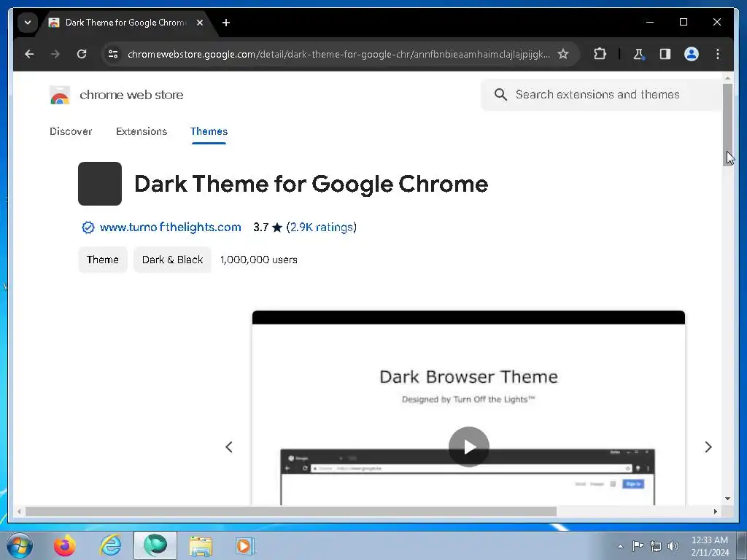Viewport: 747px width, 560px height.
Task: Launch Internet Explorer from the taskbar
Action: 111,545
